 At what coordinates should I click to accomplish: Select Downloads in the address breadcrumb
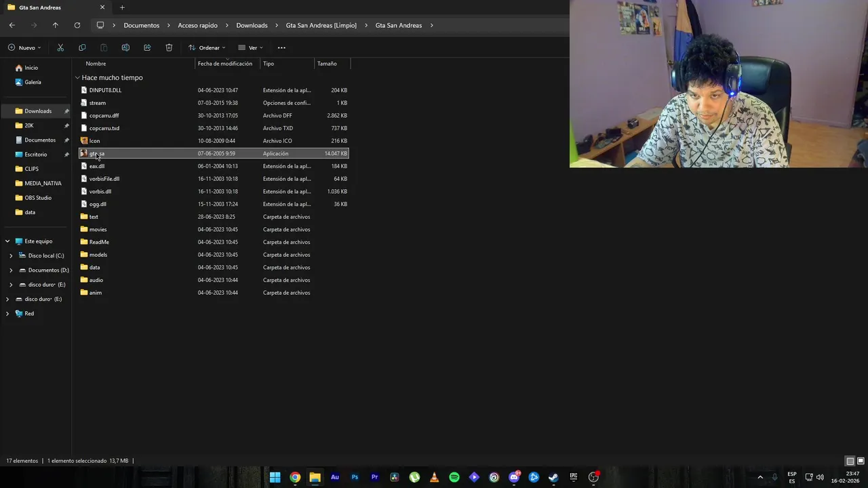252,25
